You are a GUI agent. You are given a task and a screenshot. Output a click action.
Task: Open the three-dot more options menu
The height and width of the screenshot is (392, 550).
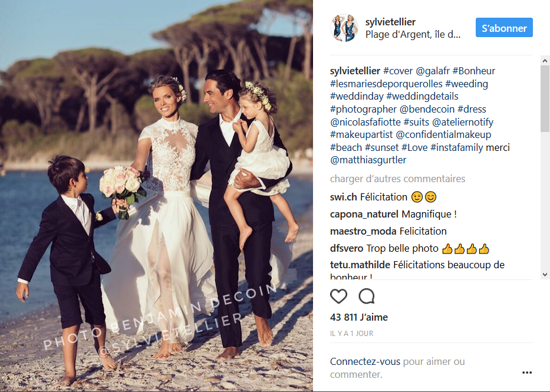pos(527,373)
